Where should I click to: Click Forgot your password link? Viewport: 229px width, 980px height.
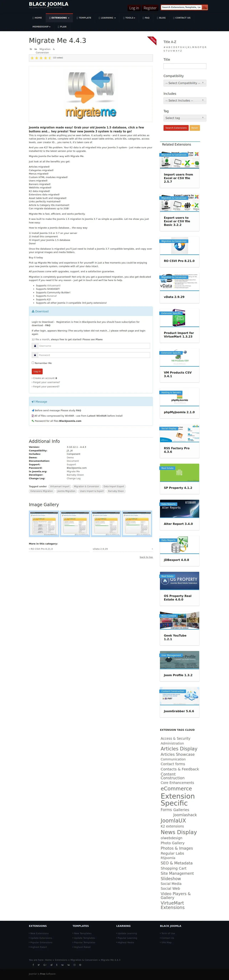tap(46, 386)
